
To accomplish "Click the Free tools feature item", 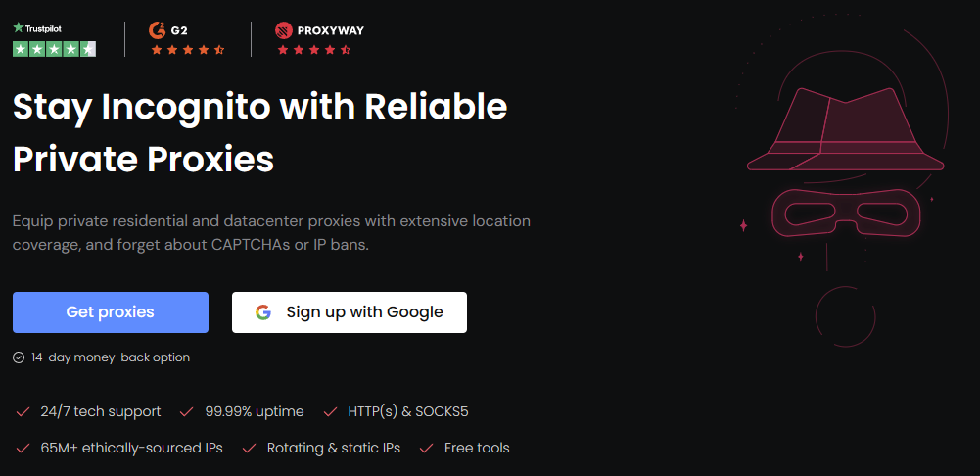I will click(476, 448).
